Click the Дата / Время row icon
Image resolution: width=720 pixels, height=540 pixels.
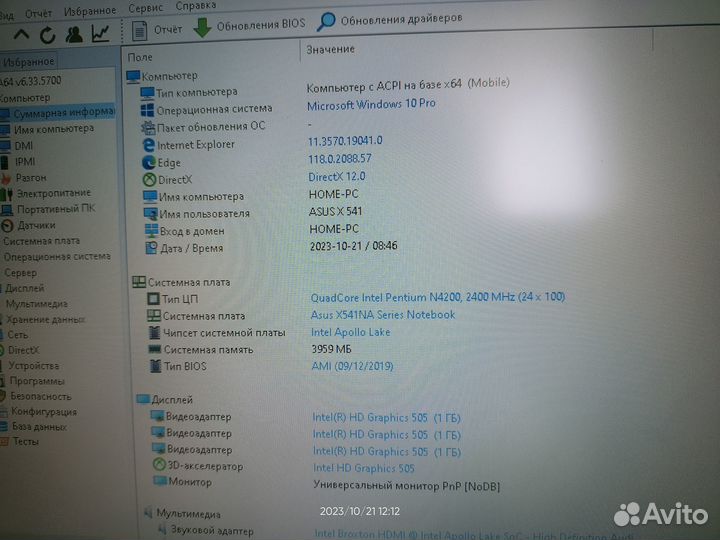tap(151, 248)
